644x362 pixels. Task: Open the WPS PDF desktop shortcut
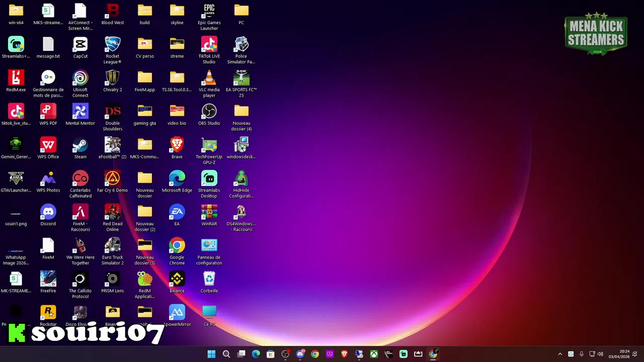pos(48,114)
